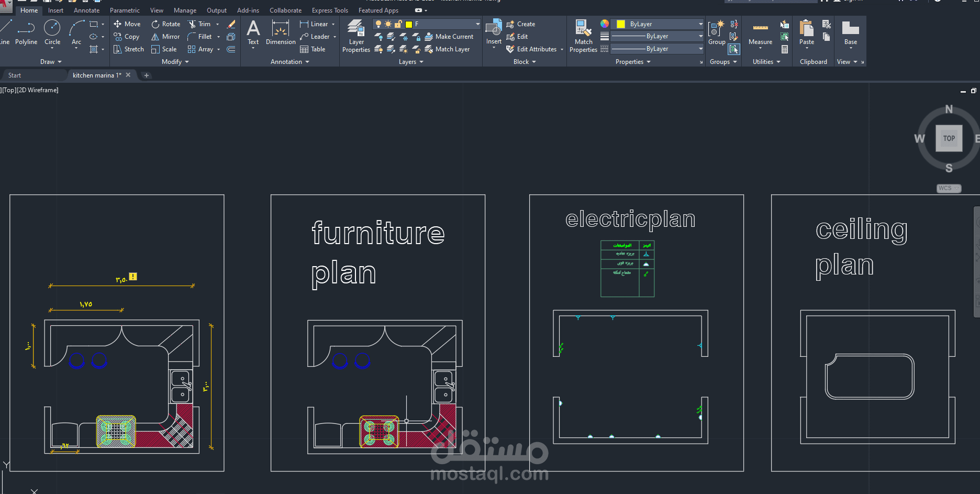The height and width of the screenshot is (494, 980).
Task: Click the TOP face of ViewCube
Action: 949,138
